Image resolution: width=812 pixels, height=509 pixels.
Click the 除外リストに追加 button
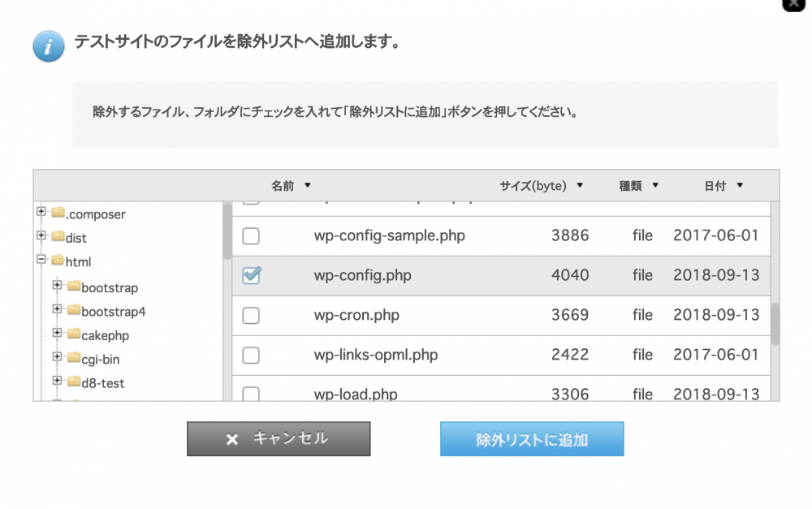532,438
